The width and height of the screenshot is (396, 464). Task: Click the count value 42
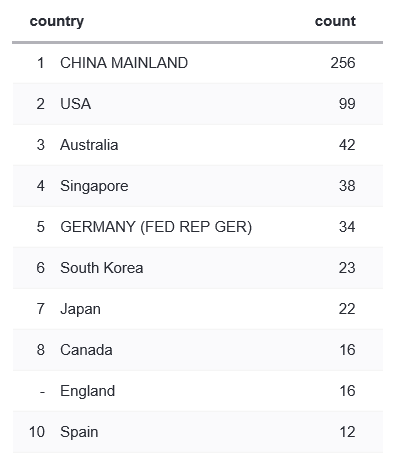click(x=347, y=145)
